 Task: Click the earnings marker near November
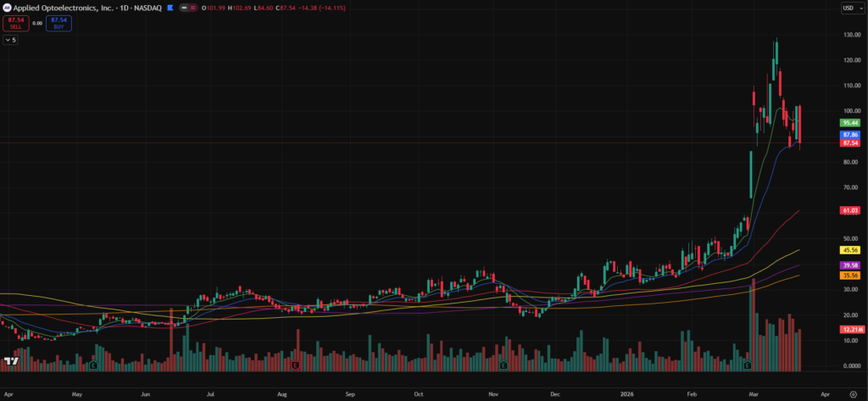(x=504, y=365)
